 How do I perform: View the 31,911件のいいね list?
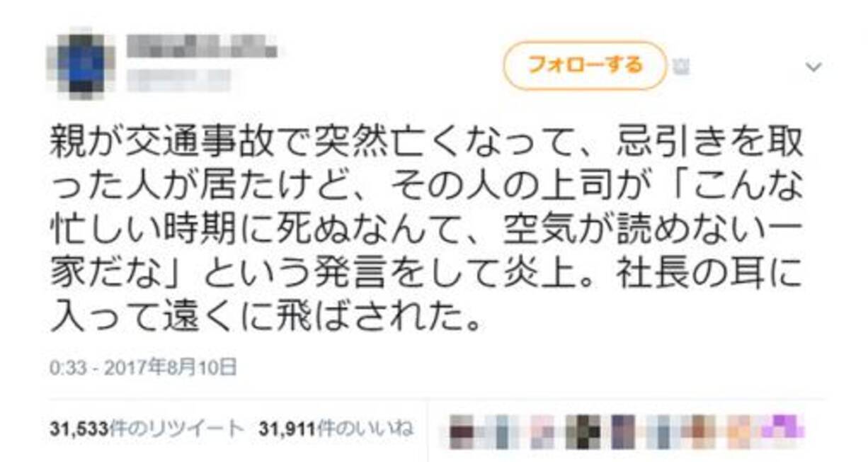click(336, 429)
